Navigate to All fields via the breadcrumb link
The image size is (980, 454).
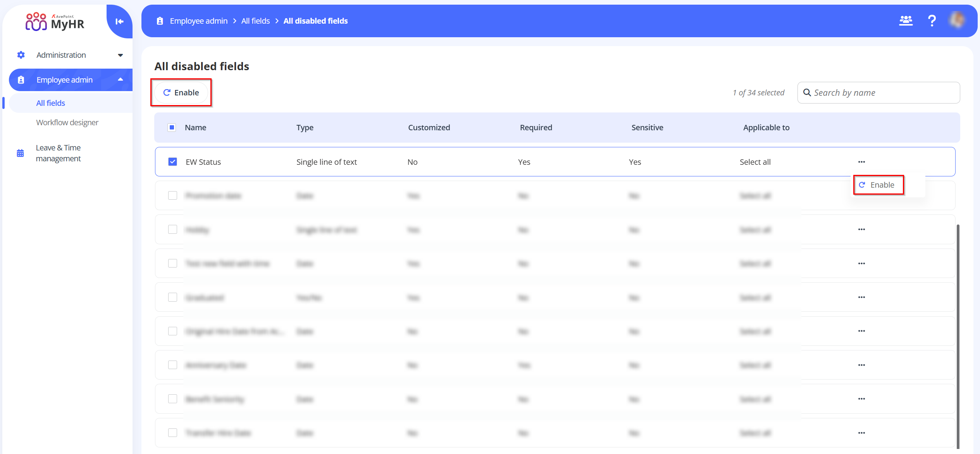click(x=255, y=21)
